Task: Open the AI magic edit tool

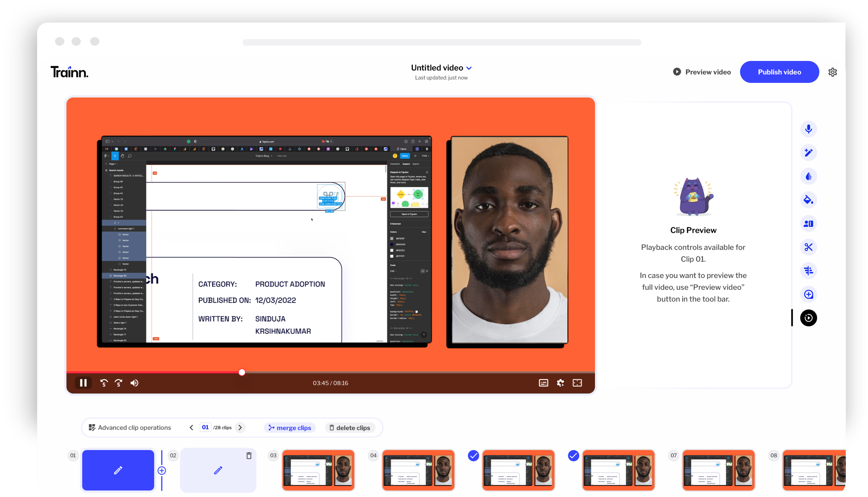Action: coord(808,153)
